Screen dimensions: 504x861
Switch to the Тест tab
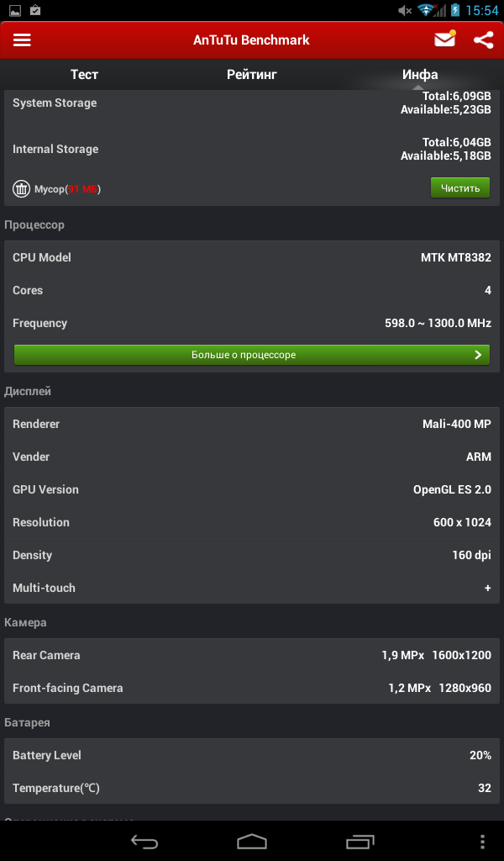pyautogui.click(x=85, y=75)
